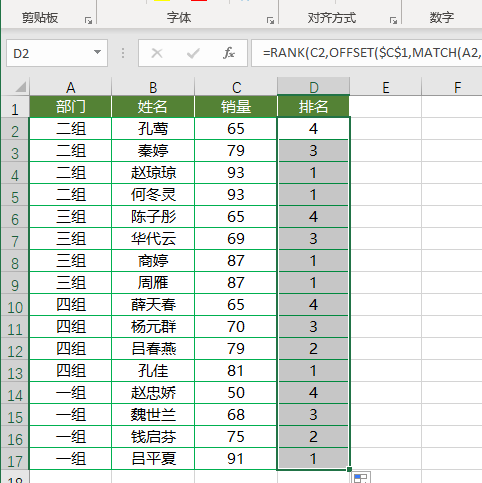The width and height of the screenshot is (482, 483).
Task: Click the 四组 cell in row 10
Action: (70, 305)
